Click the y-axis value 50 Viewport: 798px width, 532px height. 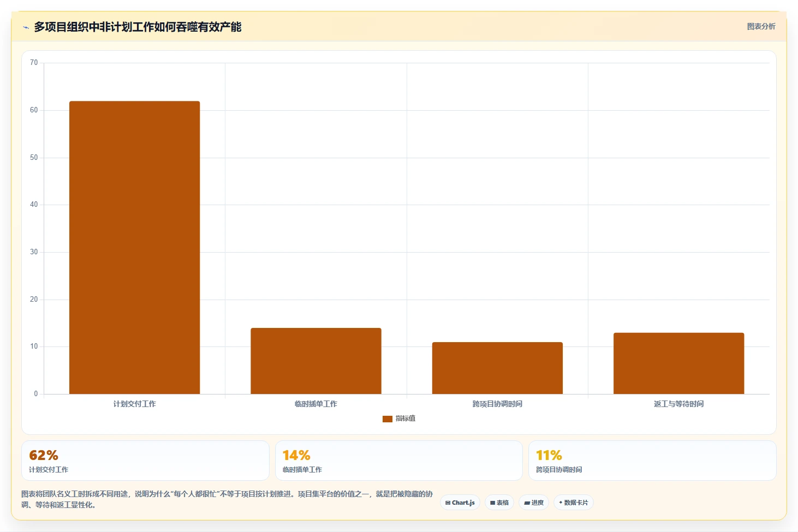tap(34, 158)
